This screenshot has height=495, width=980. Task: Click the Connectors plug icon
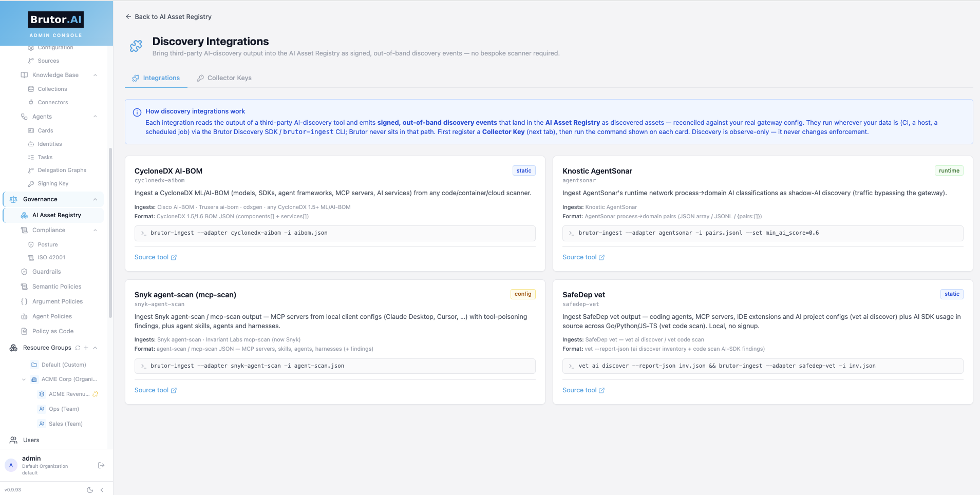31,102
